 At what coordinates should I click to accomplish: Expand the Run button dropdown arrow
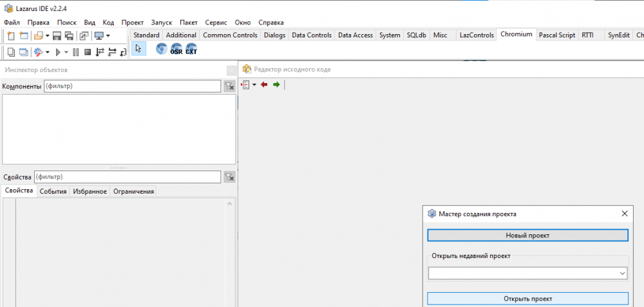[66, 52]
